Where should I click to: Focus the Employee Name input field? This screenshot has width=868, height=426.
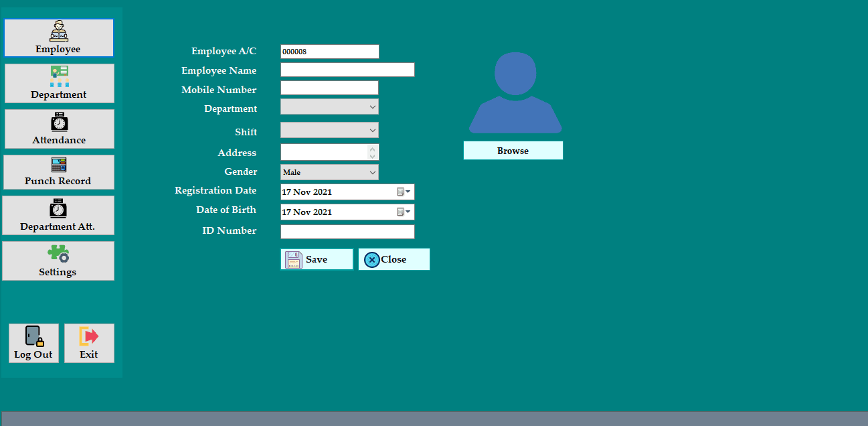(347, 70)
